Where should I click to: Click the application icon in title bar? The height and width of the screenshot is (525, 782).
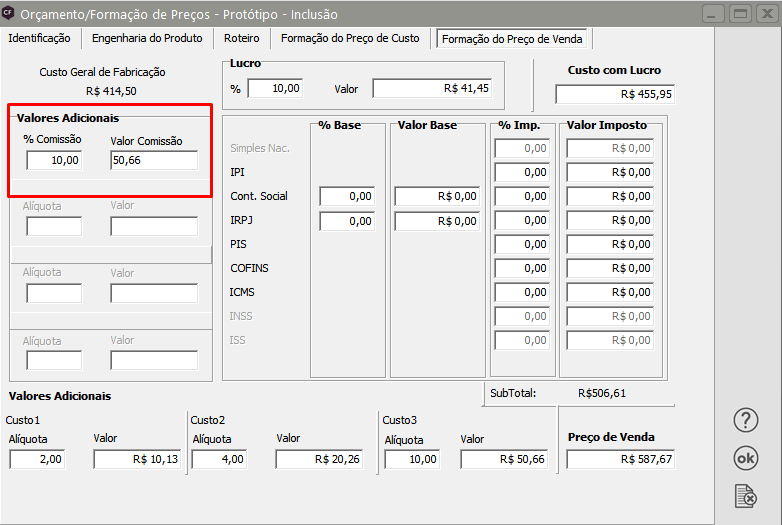pos(10,14)
